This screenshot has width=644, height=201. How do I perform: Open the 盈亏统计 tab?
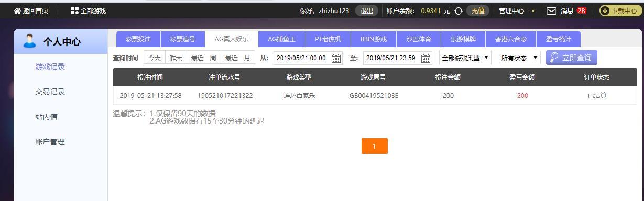click(558, 39)
